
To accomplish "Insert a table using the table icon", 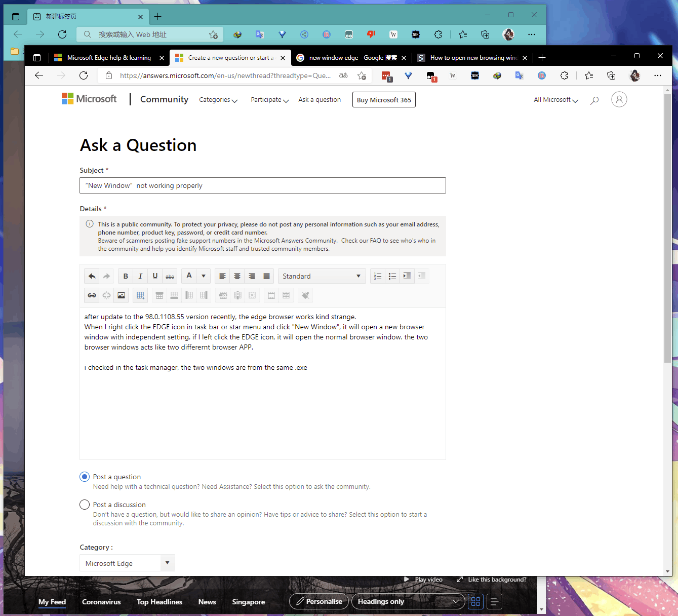I will click(140, 295).
